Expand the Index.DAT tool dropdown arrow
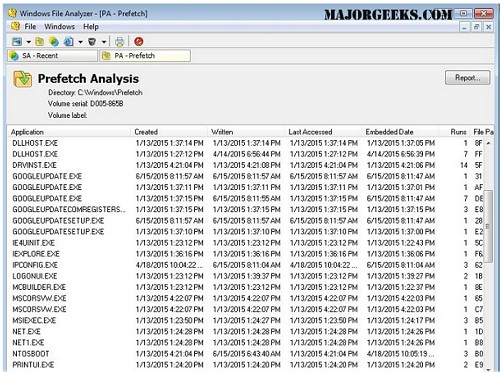The image size is (500, 372). (80, 42)
